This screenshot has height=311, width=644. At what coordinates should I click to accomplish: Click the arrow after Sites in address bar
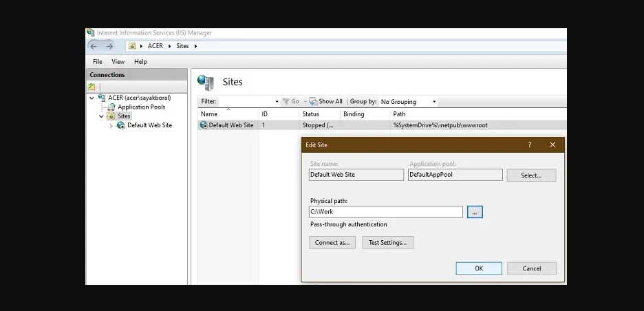(195, 46)
